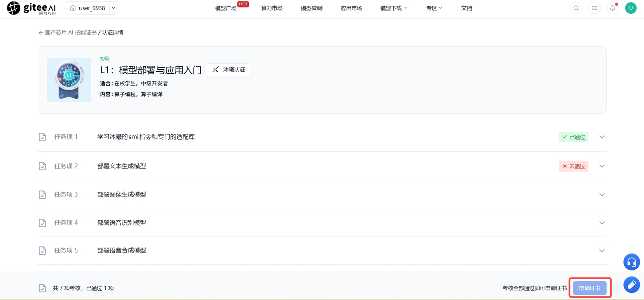Click the 任务项 5 label
Viewport: 644px width, 300px height.
click(x=66, y=250)
